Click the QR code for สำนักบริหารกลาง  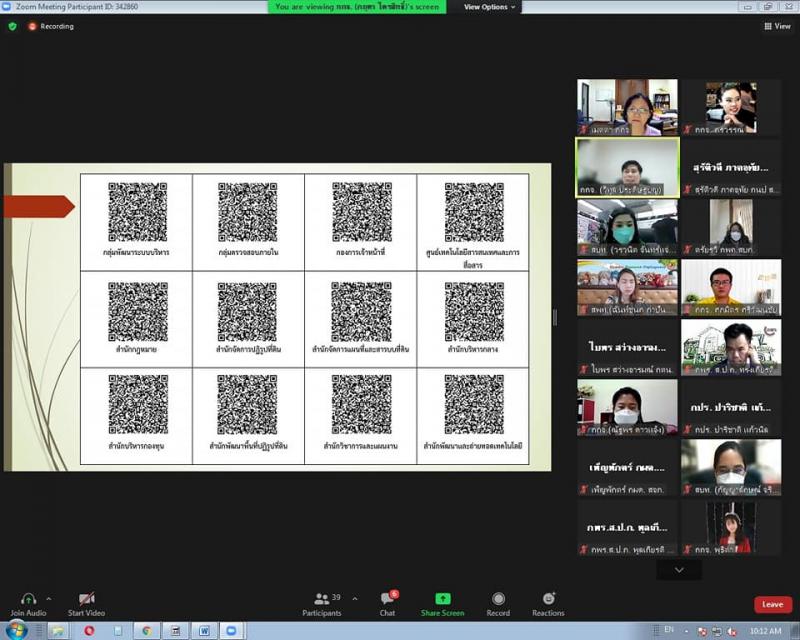pos(474,311)
